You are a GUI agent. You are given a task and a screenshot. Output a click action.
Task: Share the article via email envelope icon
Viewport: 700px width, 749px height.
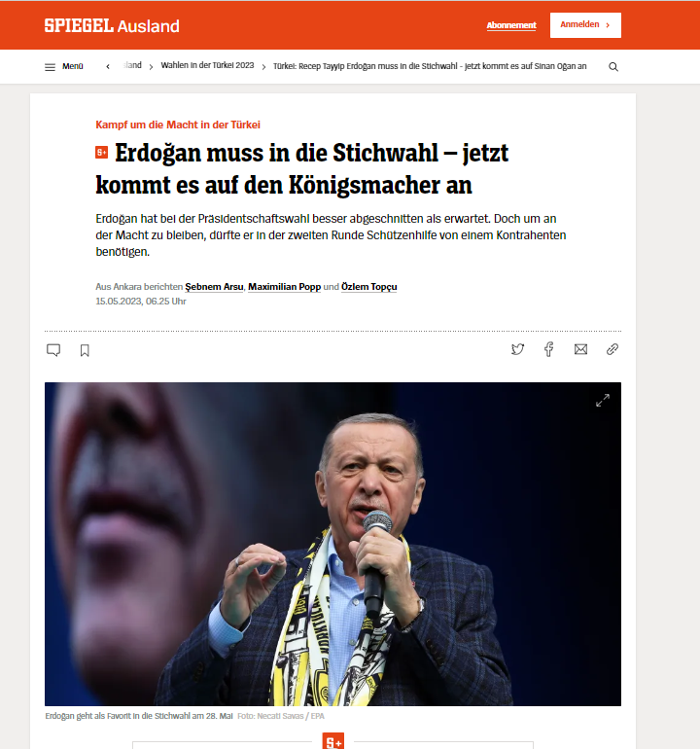click(x=580, y=349)
